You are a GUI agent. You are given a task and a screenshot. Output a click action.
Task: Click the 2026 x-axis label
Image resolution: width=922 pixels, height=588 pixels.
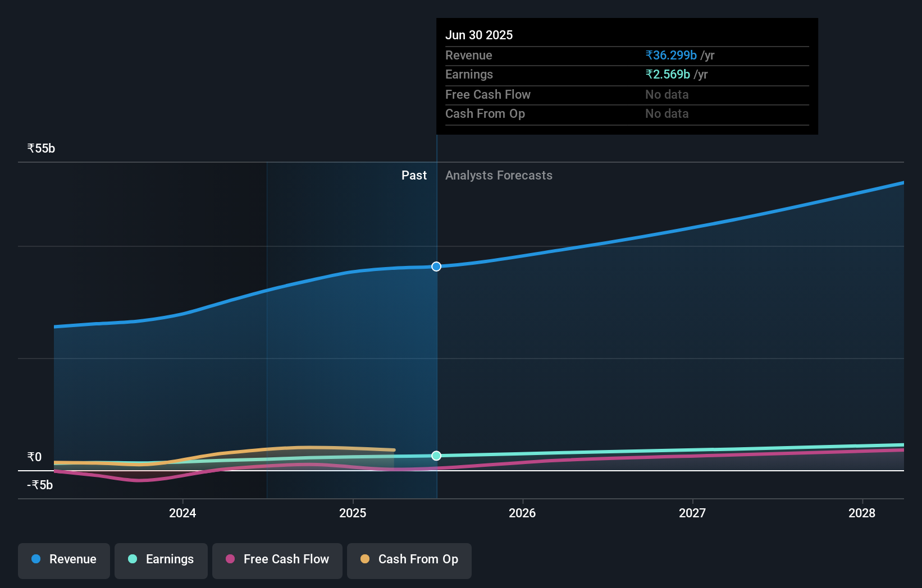click(522, 513)
